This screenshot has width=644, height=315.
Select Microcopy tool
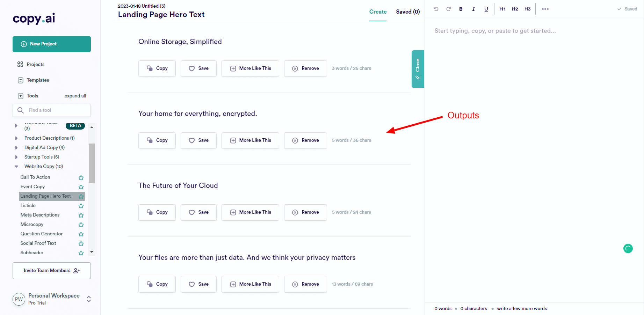(32, 224)
